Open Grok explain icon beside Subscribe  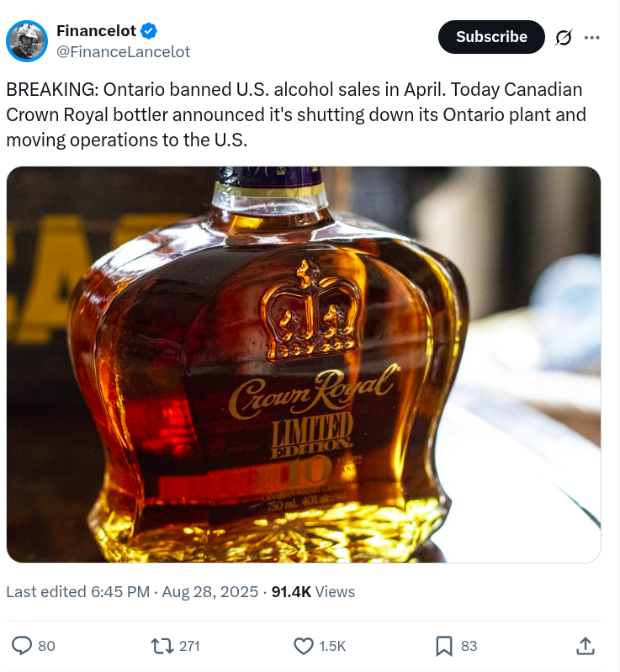click(x=564, y=38)
